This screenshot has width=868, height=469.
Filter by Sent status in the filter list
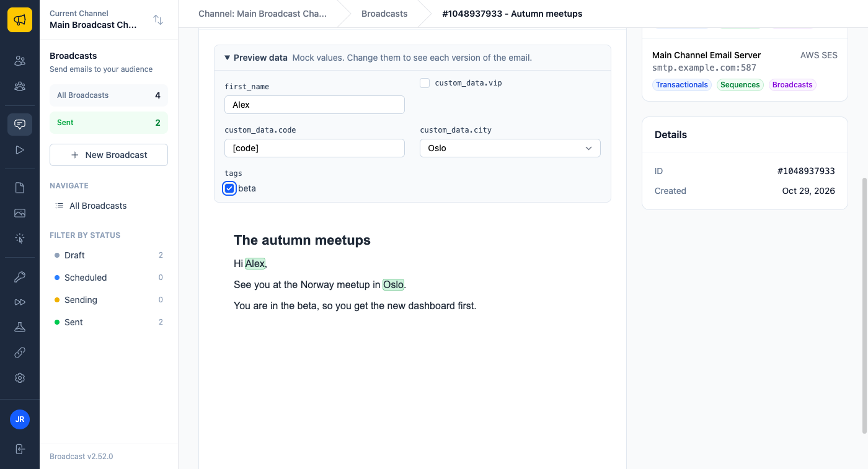[108, 322]
